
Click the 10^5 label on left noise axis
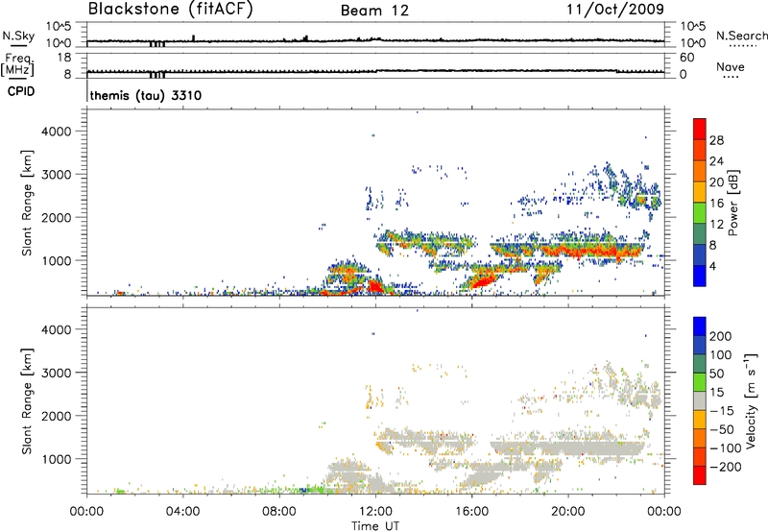pos(59,26)
